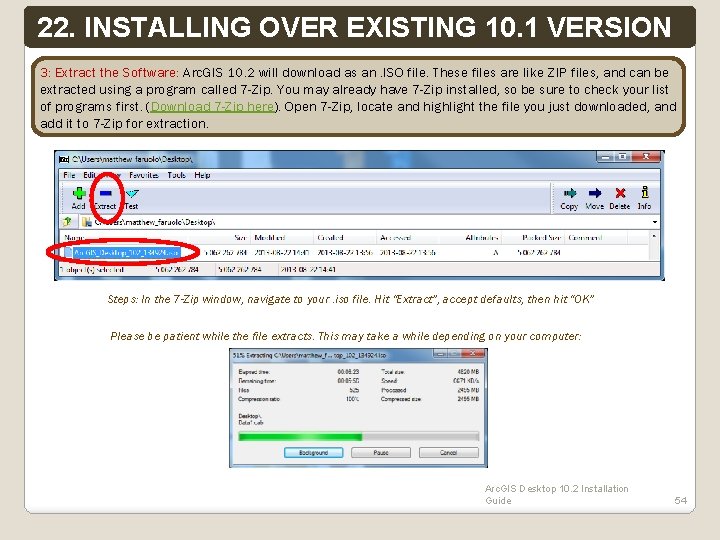
Task: Click the Desktop path address field
Action: click(371, 222)
